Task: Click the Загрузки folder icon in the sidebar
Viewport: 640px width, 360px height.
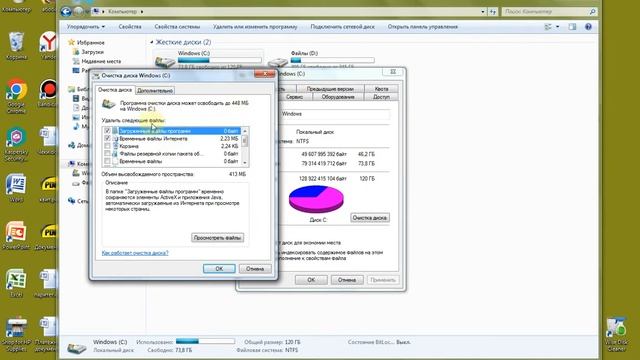Action: [x=76, y=52]
